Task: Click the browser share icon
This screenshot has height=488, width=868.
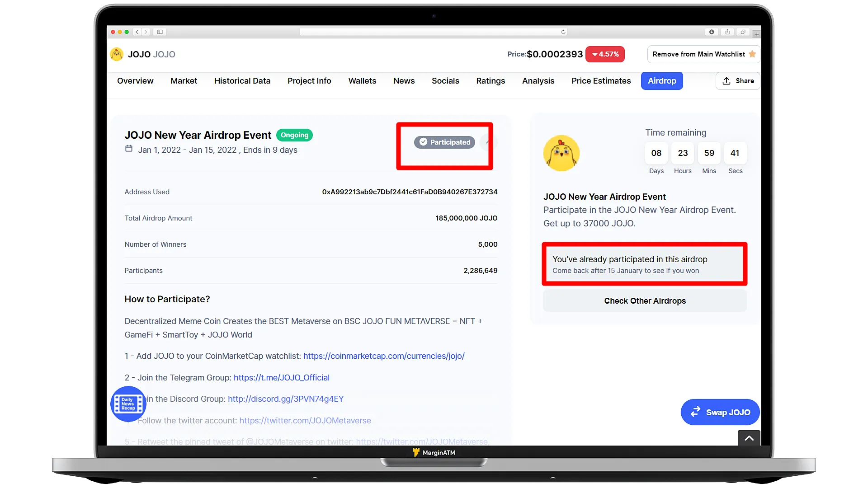Action: pyautogui.click(x=727, y=32)
